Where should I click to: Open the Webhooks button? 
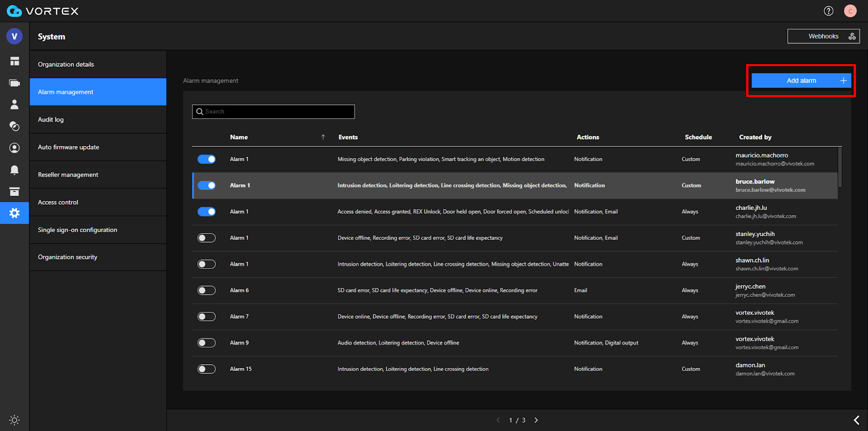(823, 36)
